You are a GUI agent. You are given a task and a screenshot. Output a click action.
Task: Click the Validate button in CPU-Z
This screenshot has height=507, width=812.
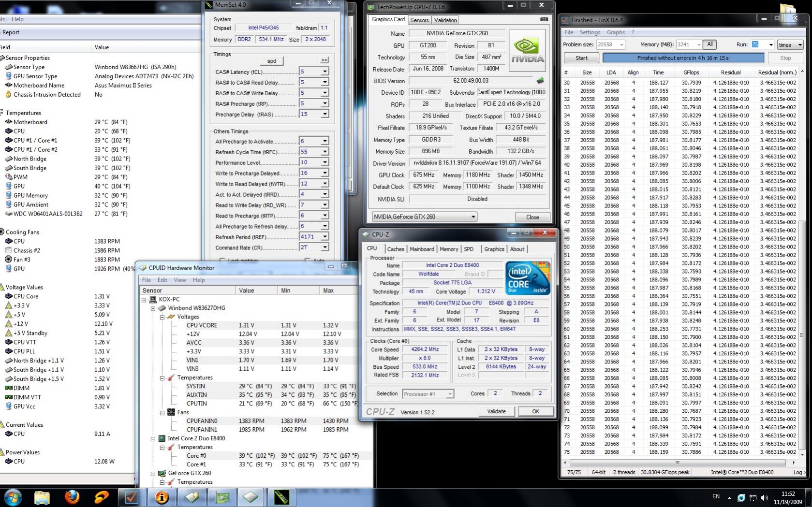coord(496,411)
